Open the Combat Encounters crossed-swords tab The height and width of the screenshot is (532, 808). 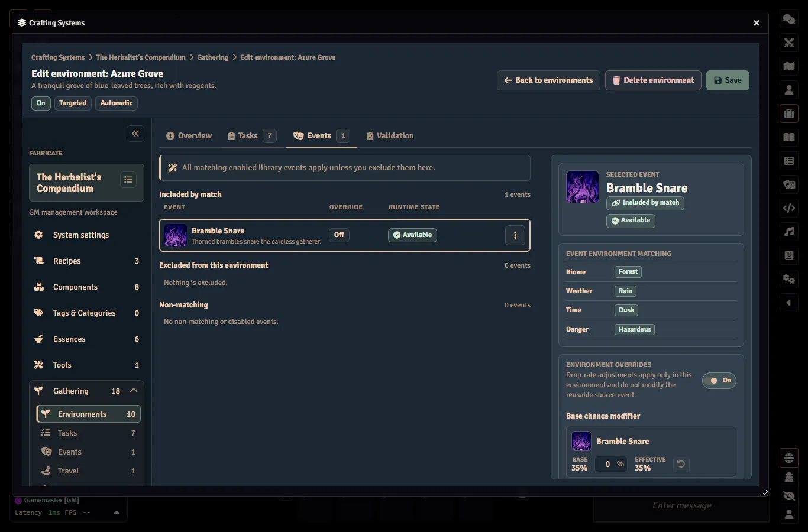tap(789, 43)
